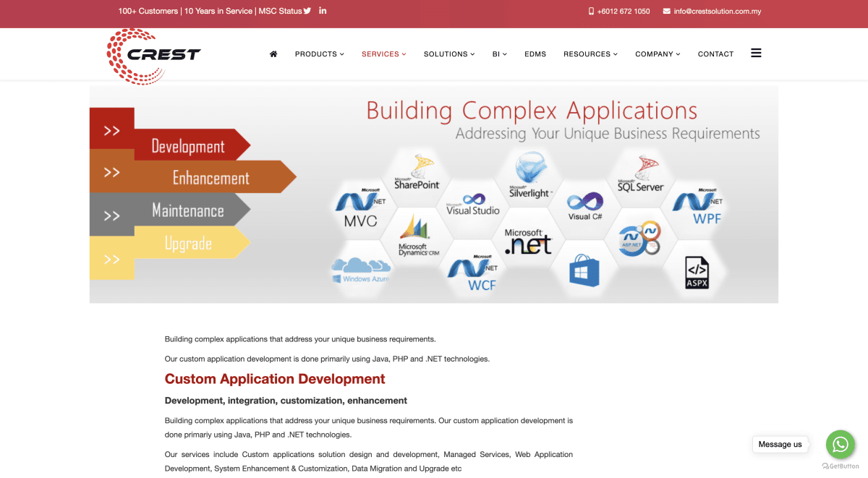
Task: Open the Twitter profile icon
Action: click(x=307, y=11)
